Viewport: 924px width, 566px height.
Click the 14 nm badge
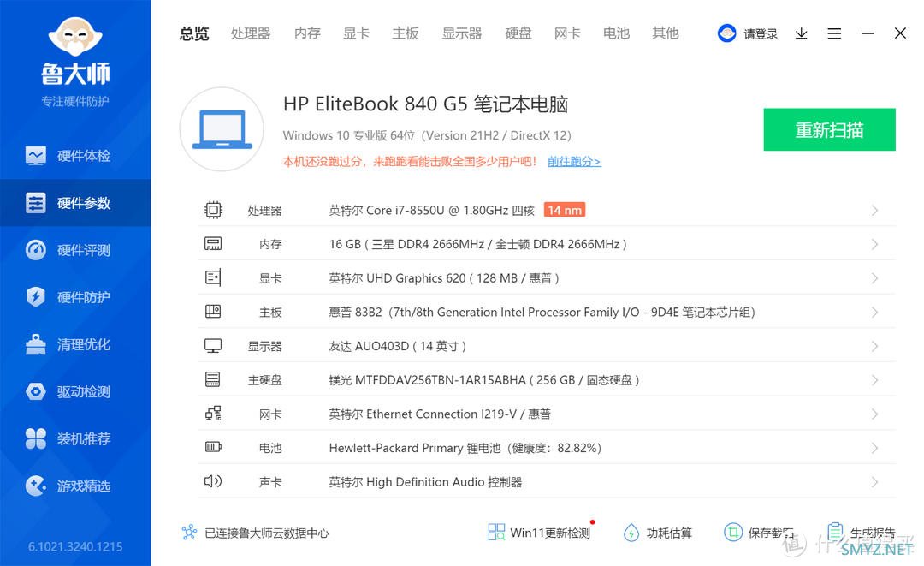pyautogui.click(x=565, y=210)
